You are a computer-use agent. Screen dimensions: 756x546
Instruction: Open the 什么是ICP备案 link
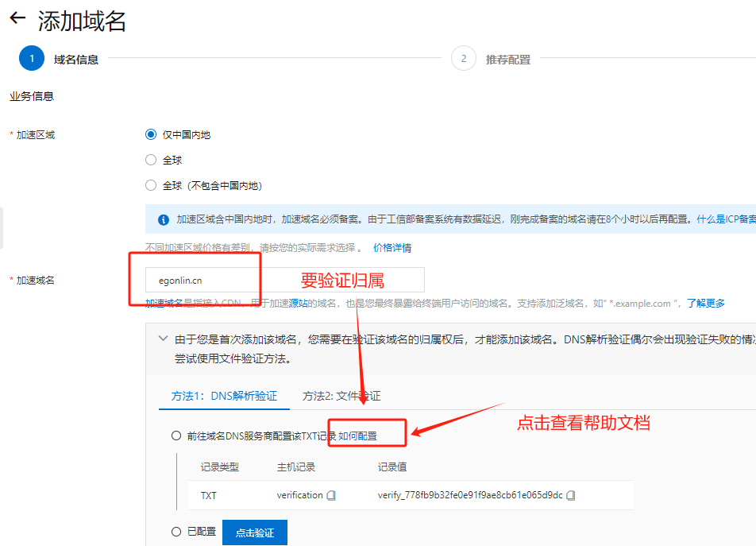click(x=725, y=219)
